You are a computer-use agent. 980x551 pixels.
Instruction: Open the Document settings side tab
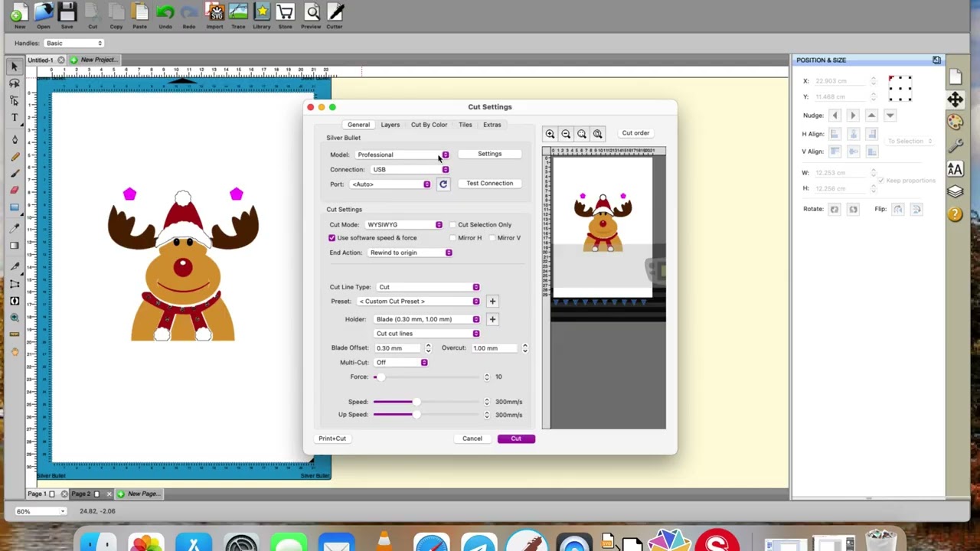[x=955, y=77]
